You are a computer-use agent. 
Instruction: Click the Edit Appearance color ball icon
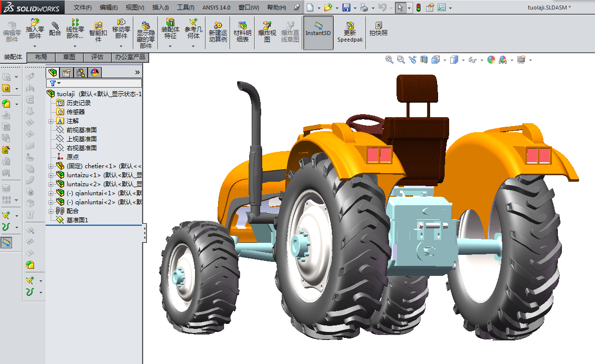(491, 60)
